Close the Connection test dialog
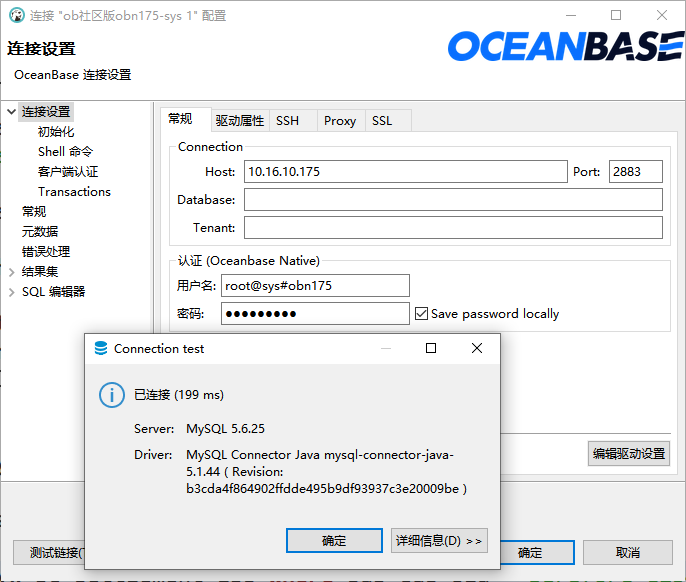Viewport: 686px width, 582px height. click(x=477, y=348)
